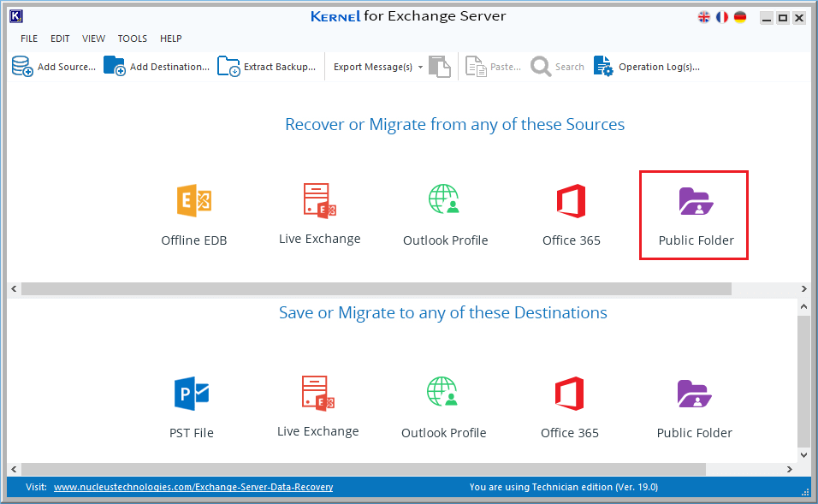Image resolution: width=818 pixels, height=504 pixels.
Task: Open the TOOLS menu
Action: click(133, 39)
